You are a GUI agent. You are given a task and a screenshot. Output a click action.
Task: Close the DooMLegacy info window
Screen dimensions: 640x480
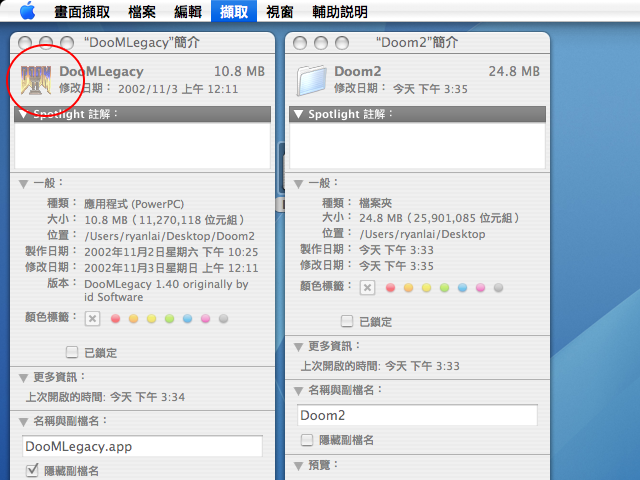25,42
